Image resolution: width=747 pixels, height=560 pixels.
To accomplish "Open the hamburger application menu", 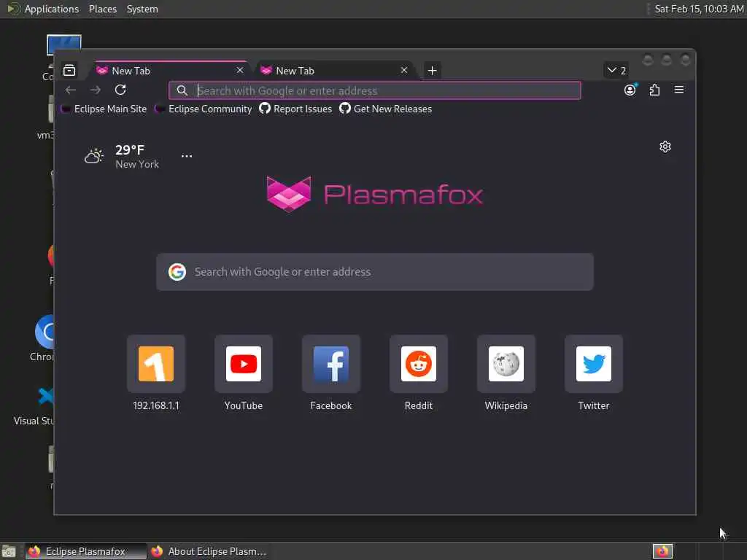I will pyautogui.click(x=679, y=90).
